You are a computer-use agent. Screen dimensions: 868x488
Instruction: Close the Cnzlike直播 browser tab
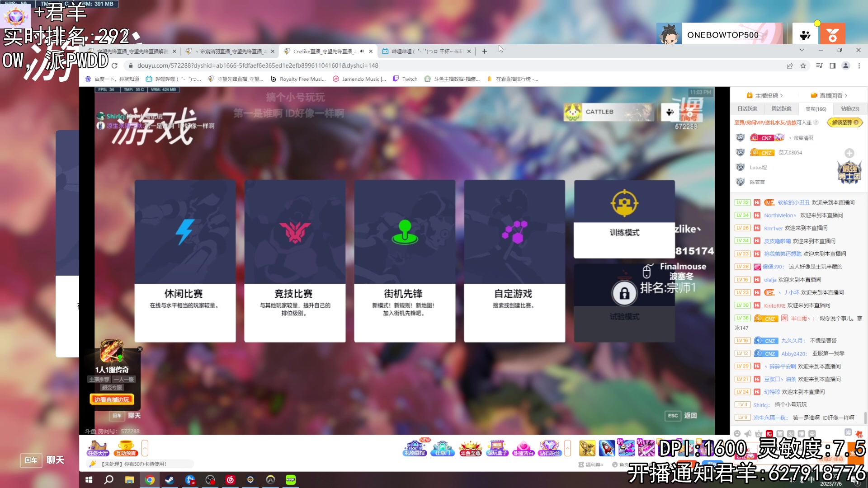(371, 51)
